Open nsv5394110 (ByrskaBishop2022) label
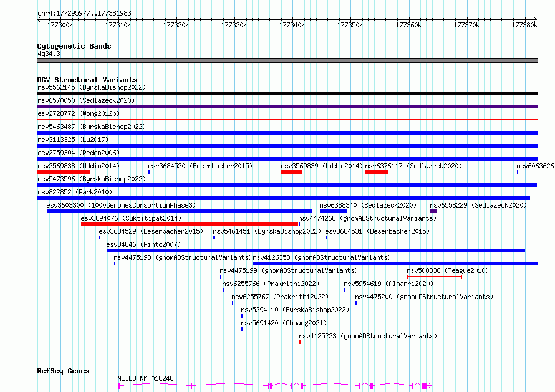This screenshot has width=555, height=392. tap(295, 310)
